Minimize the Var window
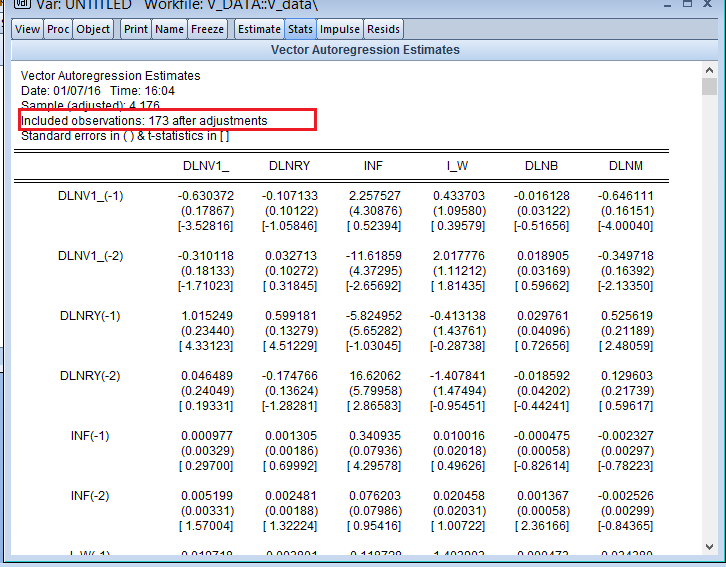Viewport: 726px width, 567px height. point(667,5)
